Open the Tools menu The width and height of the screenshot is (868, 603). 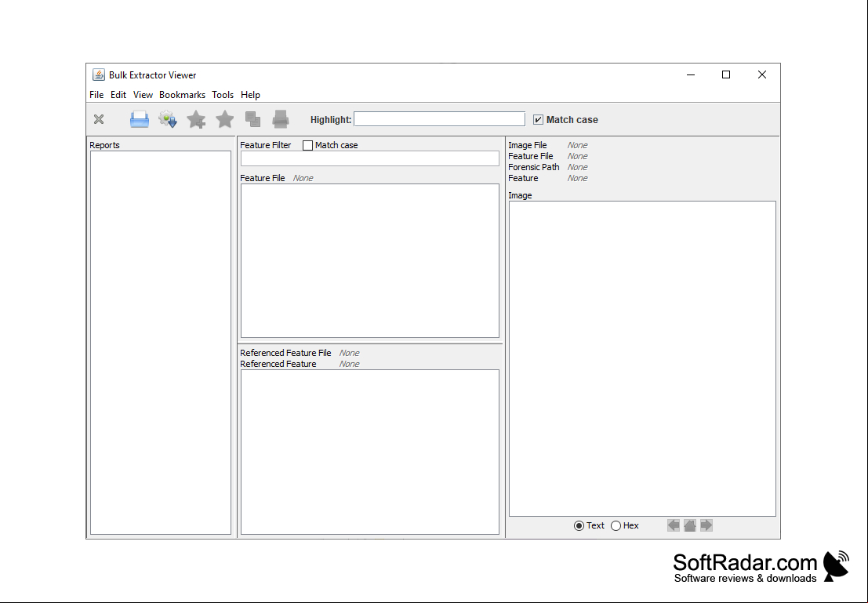pos(223,95)
